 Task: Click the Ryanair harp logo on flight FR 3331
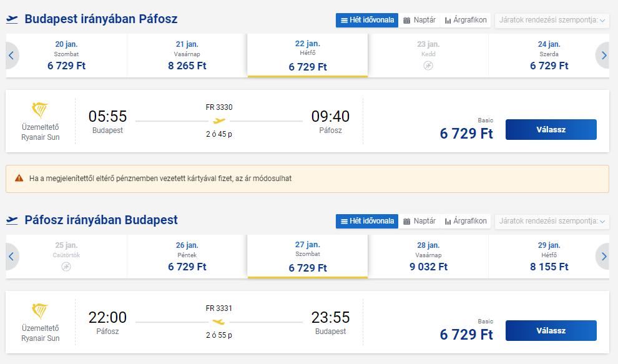40,312
